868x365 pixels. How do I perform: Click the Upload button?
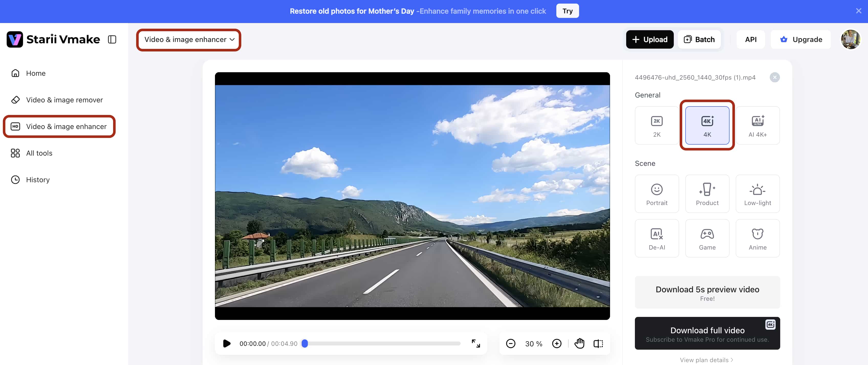coord(649,39)
